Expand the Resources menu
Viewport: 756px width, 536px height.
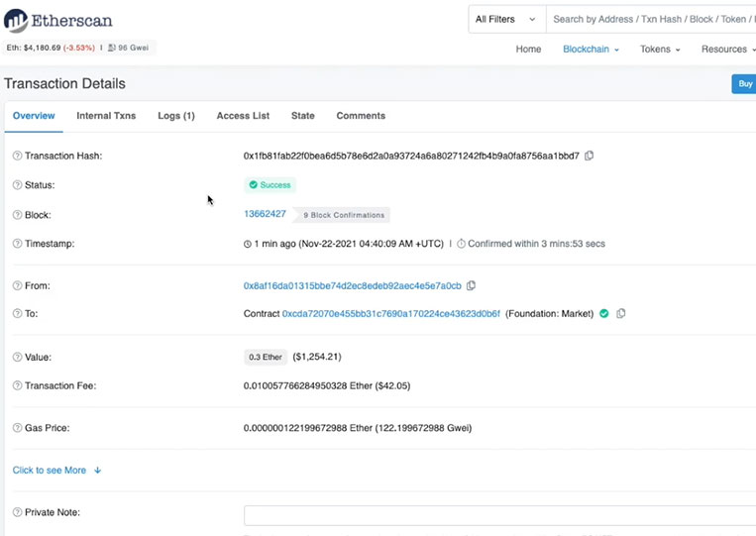(x=728, y=50)
